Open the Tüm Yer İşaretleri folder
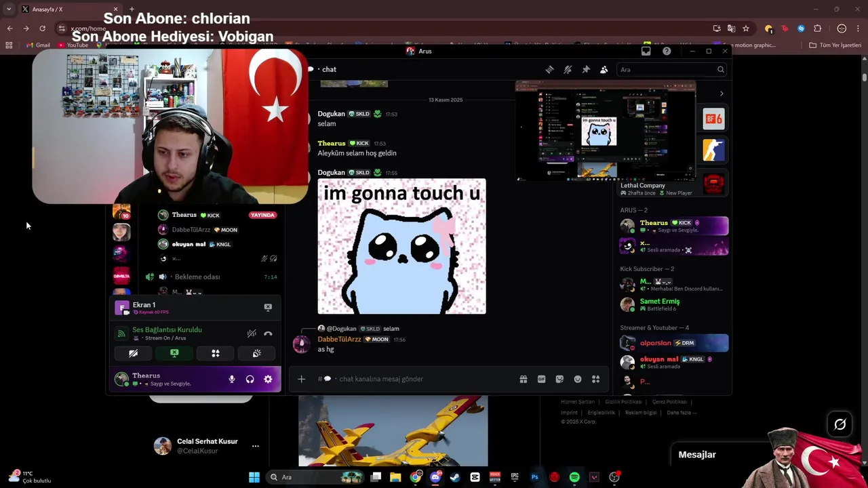The width and height of the screenshot is (868, 488). [x=835, y=45]
